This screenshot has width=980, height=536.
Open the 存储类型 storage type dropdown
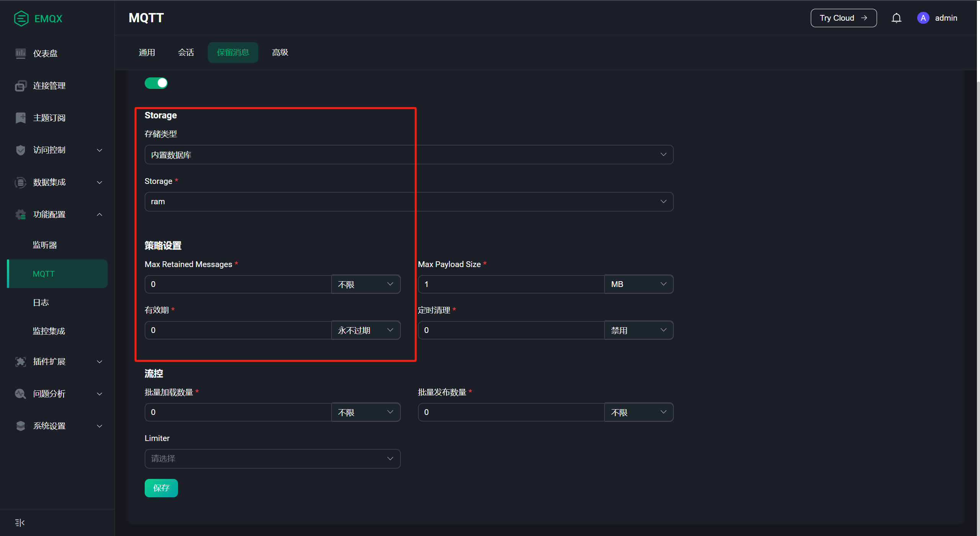(408, 155)
